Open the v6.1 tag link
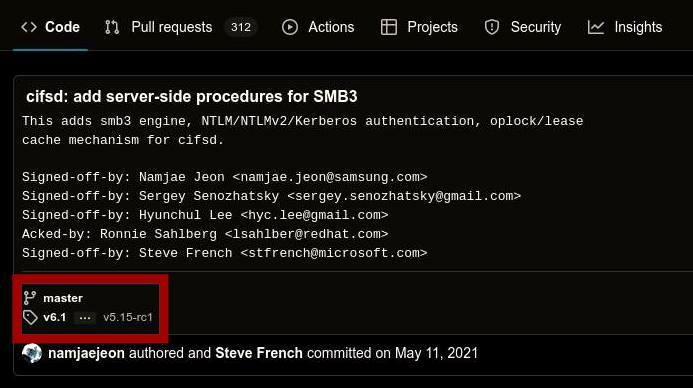The image size is (693, 388). coord(55,317)
